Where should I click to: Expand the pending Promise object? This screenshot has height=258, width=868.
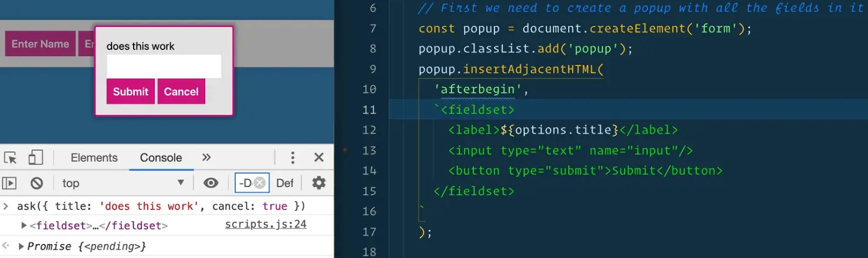tap(21, 246)
